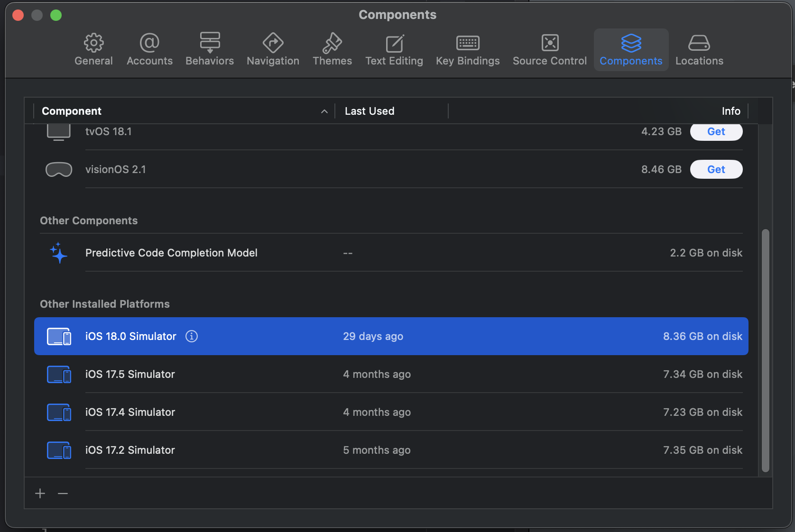Select the visionOS 2.1 row name
The width and height of the screenshot is (795, 532).
(x=116, y=169)
